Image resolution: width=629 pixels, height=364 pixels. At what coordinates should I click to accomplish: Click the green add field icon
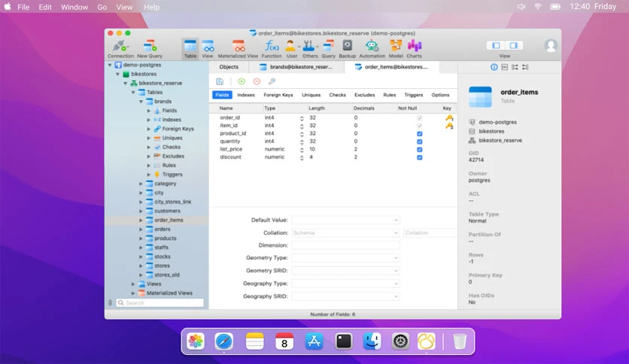point(242,81)
